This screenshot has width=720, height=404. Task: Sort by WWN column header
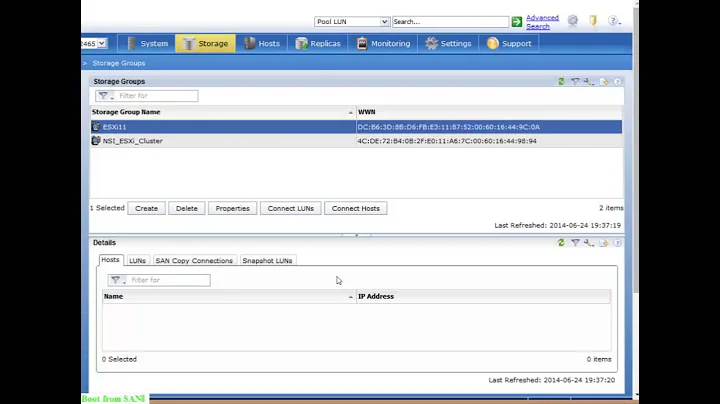coord(489,112)
